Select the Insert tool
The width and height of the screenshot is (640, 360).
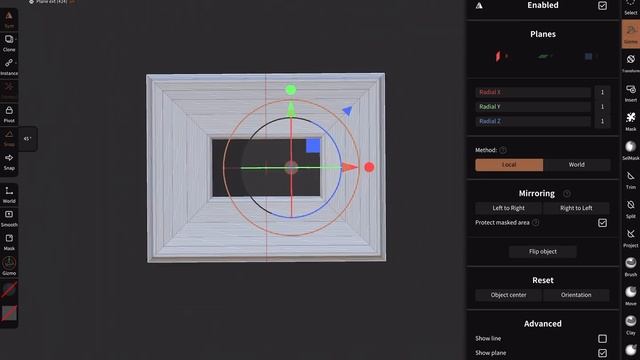pos(631,92)
